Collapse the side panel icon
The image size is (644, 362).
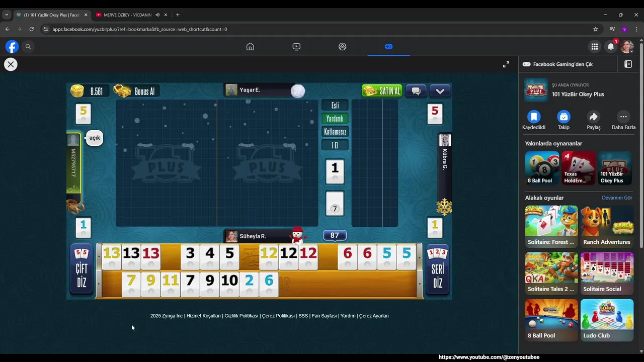[628, 64]
